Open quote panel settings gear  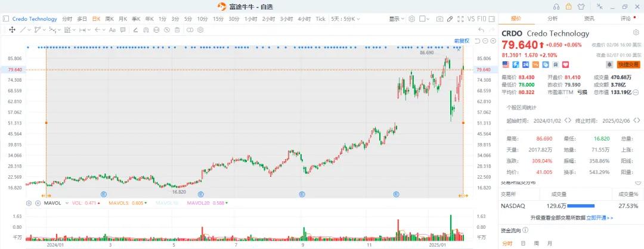[x=636, y=32]
